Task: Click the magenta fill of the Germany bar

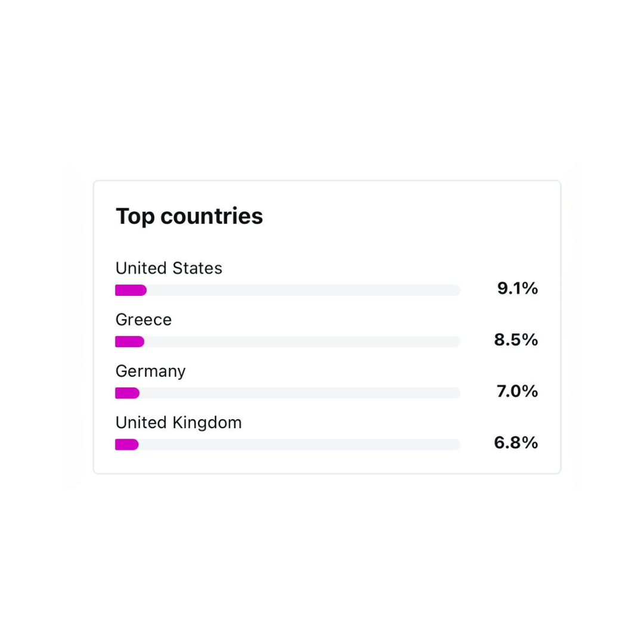Action: (127, 393)
